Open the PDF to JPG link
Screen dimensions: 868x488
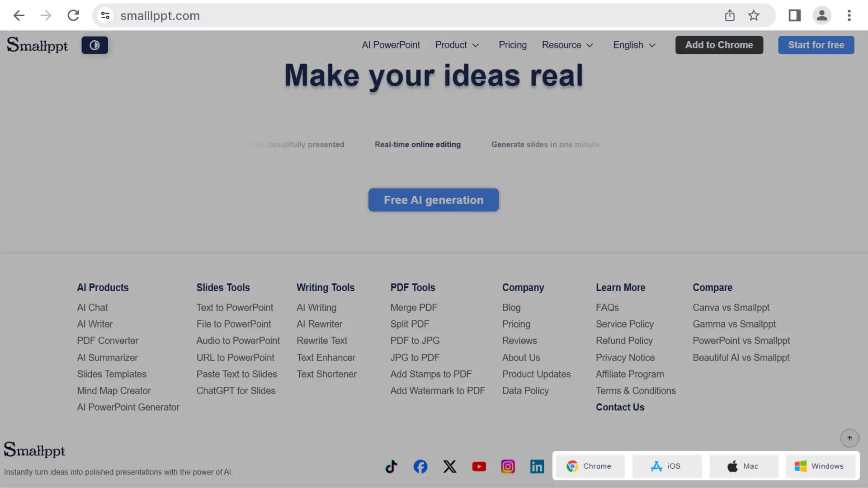pos(415,341)
